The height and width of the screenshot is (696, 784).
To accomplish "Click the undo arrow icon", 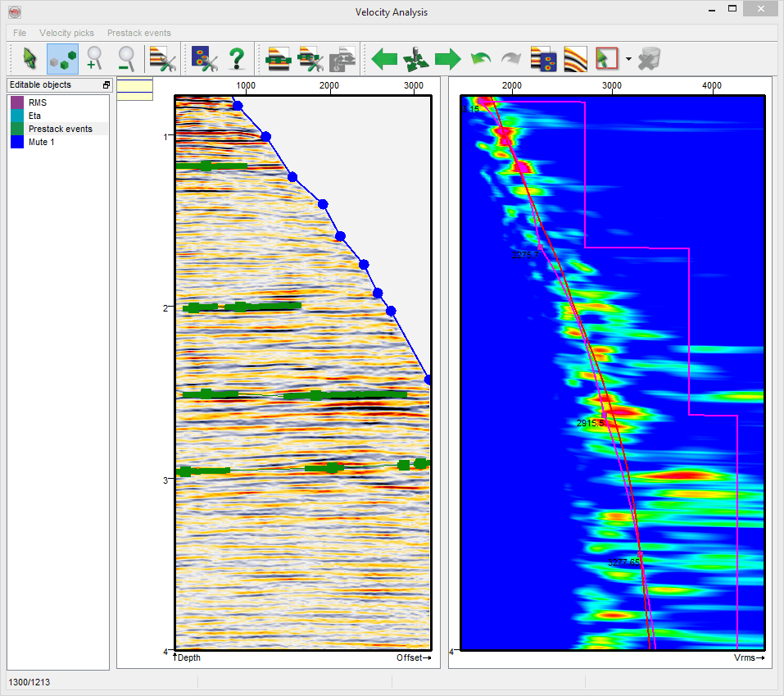I will [x=479, y=59].
